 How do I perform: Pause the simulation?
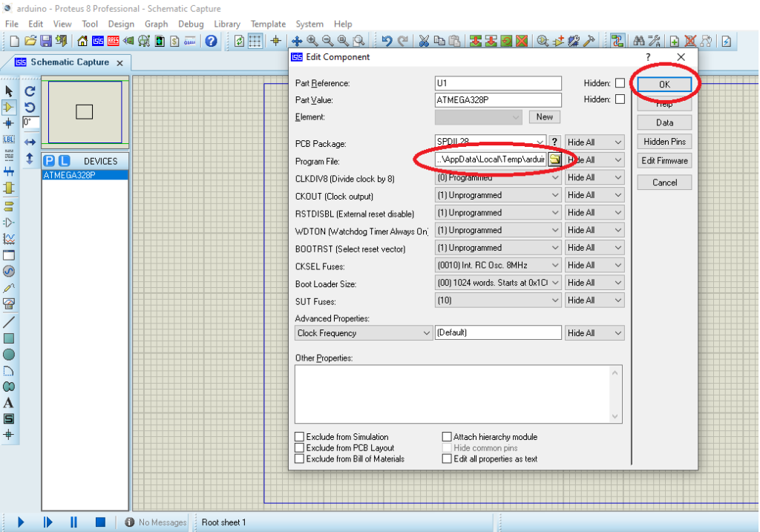pos(73,522)
